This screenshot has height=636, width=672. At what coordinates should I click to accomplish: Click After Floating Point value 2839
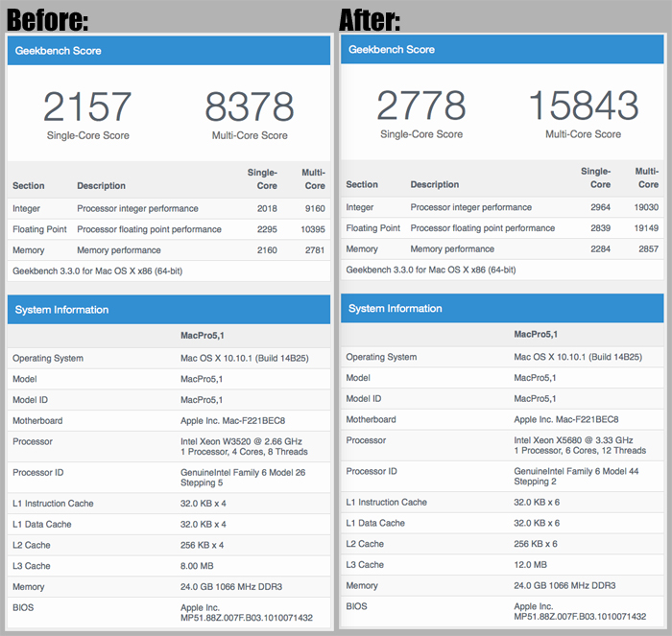[600, 228]
